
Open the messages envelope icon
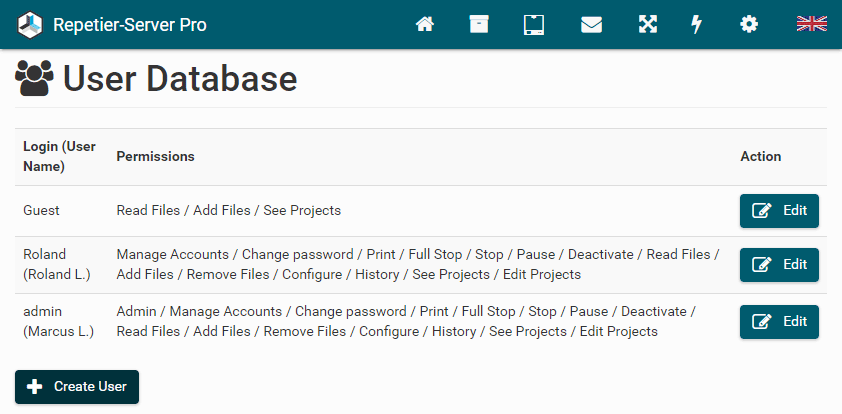591,24
